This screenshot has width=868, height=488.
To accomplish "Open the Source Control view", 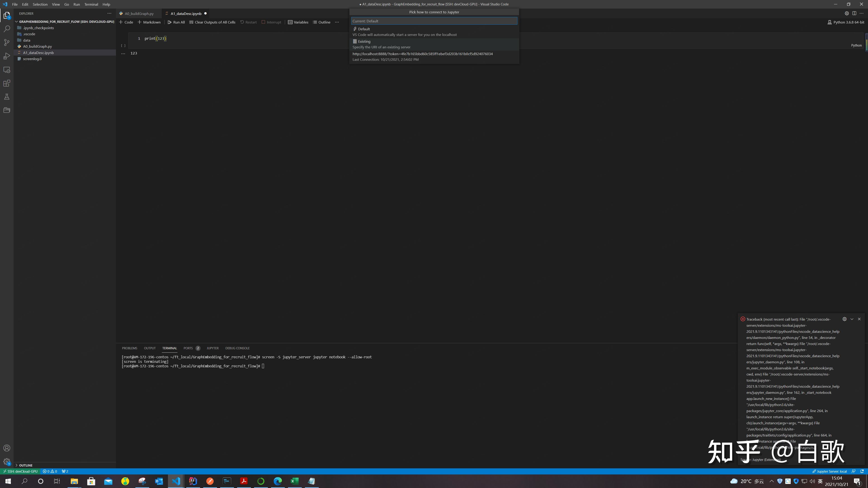I will tap(7, 42).
